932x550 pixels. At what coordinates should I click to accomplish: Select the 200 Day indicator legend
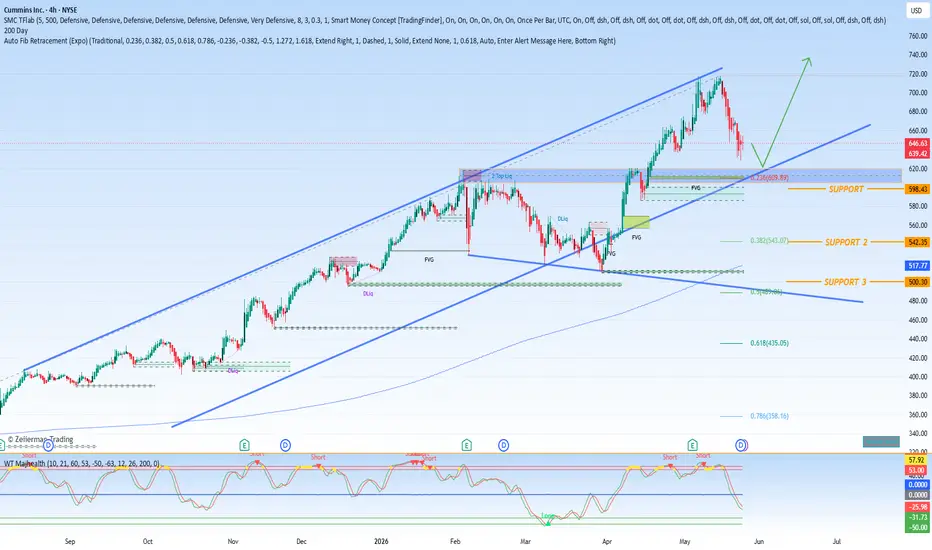[x=15, y=30]
